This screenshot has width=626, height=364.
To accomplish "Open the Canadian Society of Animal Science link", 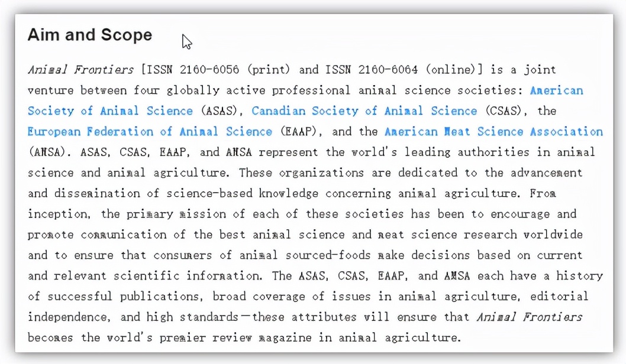I will click(x=364, y=111).
